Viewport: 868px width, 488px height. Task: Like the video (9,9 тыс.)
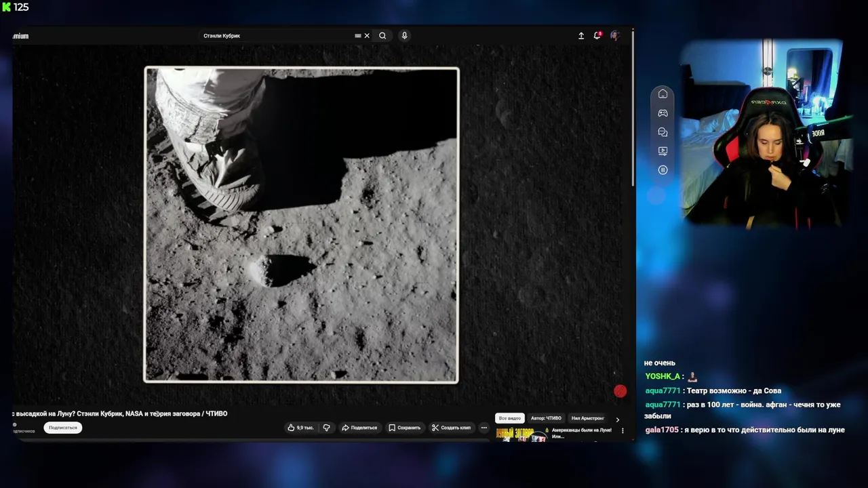300,428
